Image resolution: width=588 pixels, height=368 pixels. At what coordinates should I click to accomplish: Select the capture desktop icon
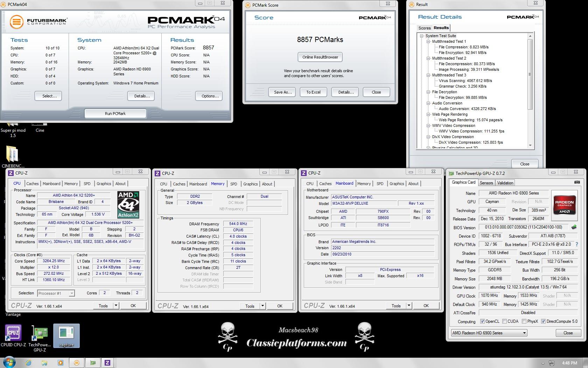click(x=66, y=336)
